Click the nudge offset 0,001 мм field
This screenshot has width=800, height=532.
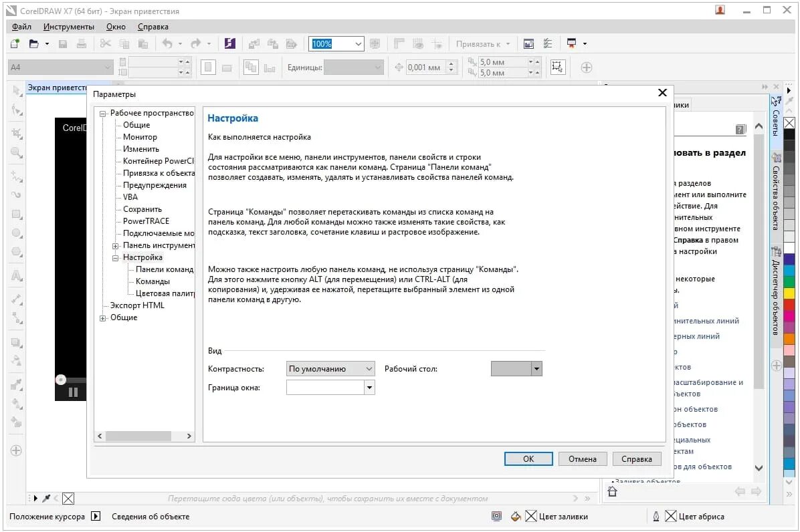425,68
